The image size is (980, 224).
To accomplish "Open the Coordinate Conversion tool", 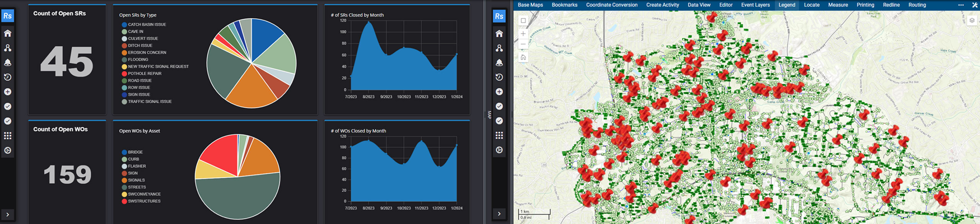I will 612,5.
